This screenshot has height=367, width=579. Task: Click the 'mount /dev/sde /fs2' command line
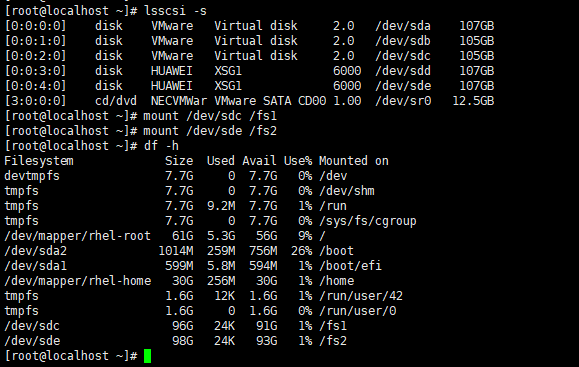click(210, 131)
